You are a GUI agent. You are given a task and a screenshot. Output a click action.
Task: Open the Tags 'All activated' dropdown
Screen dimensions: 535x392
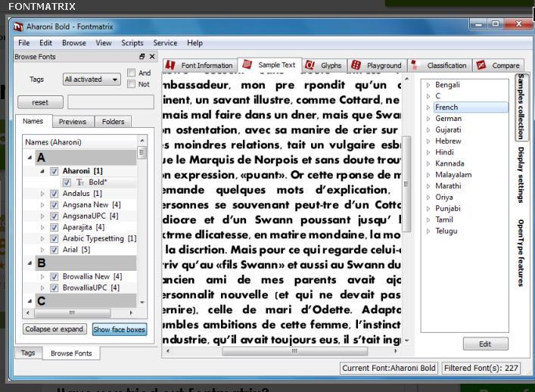click(x=92, y=79)
